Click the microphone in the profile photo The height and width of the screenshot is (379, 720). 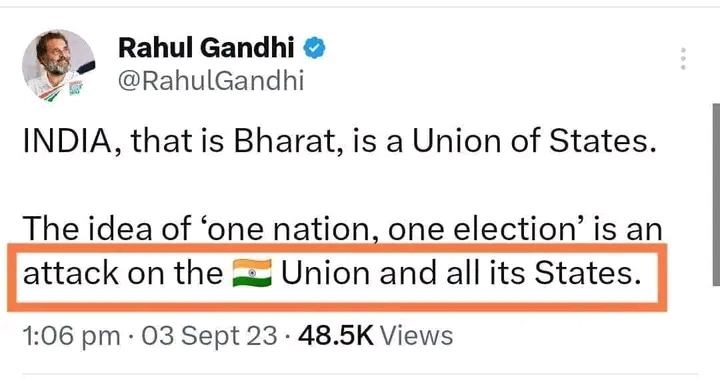tap(86, 68)
